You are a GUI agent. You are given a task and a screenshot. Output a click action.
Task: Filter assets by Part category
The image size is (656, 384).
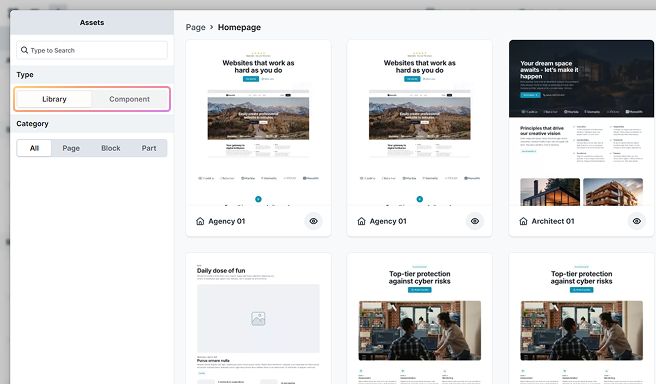149,148
